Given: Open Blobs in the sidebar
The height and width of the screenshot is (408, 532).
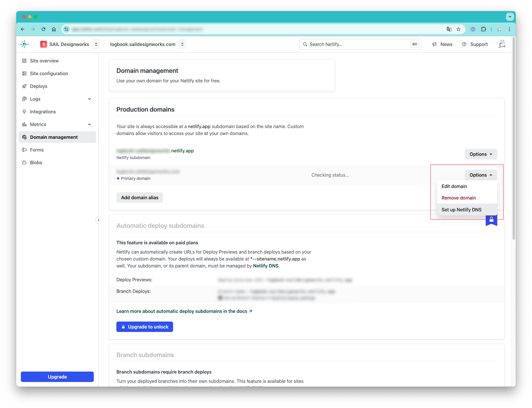Looking at the screenshot, I should pyautogui.click(x=57, y=163).
